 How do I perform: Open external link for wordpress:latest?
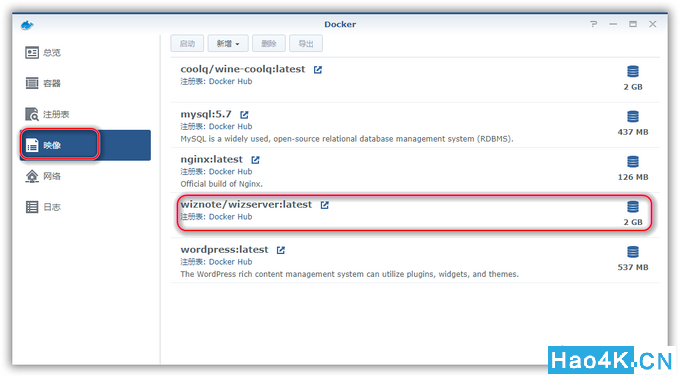(x=281, y=250)
